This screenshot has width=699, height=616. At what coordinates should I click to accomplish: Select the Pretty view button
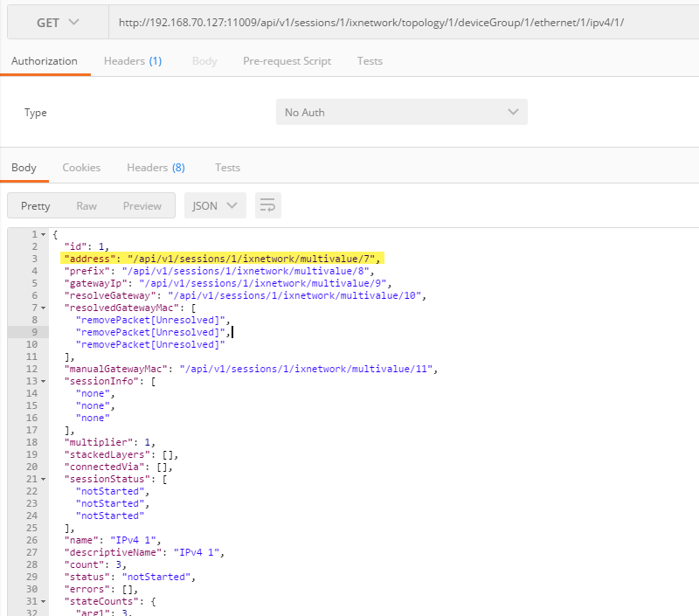click(x=36, y=206)
